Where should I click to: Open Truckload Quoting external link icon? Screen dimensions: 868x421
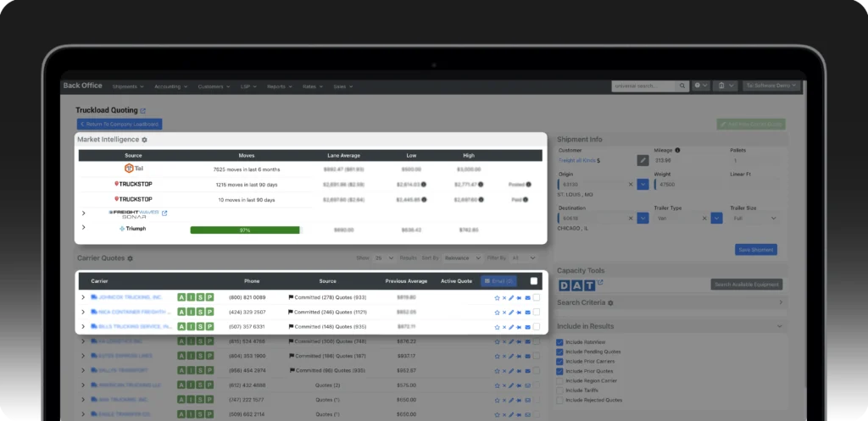[142, 110]
